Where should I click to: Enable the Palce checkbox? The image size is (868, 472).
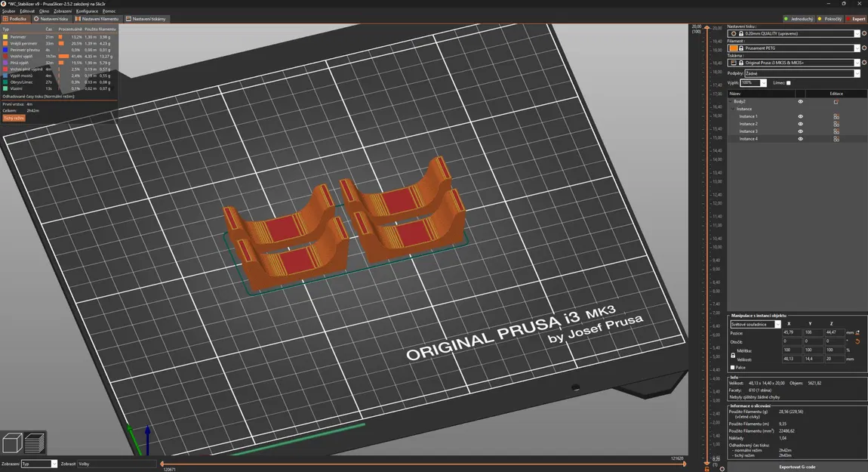tap(732, 367)
